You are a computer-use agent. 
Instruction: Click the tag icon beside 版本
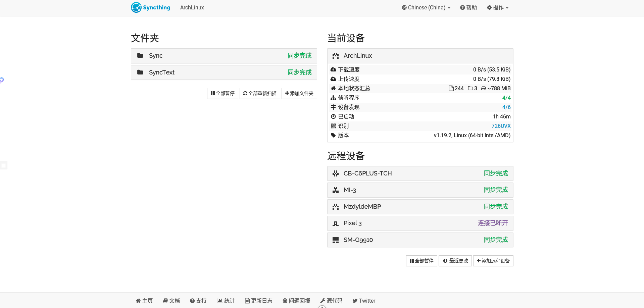(333, 135)
